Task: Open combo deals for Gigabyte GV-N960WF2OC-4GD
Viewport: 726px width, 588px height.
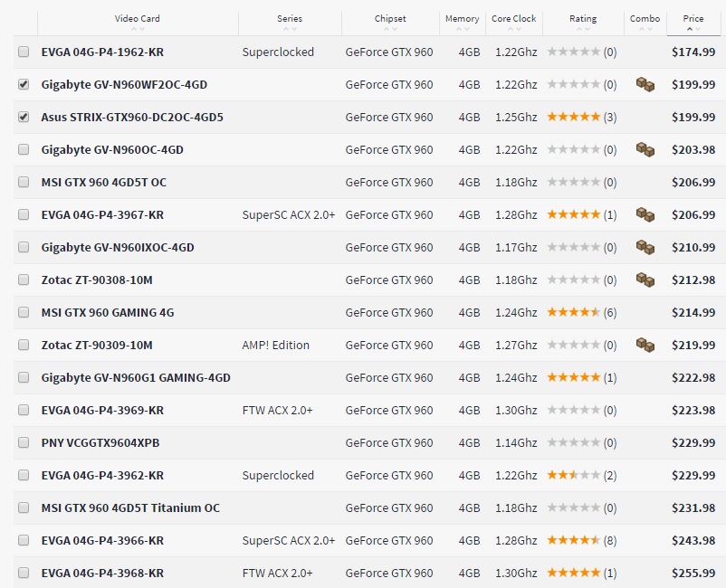Action: click(x=645, y=85)
